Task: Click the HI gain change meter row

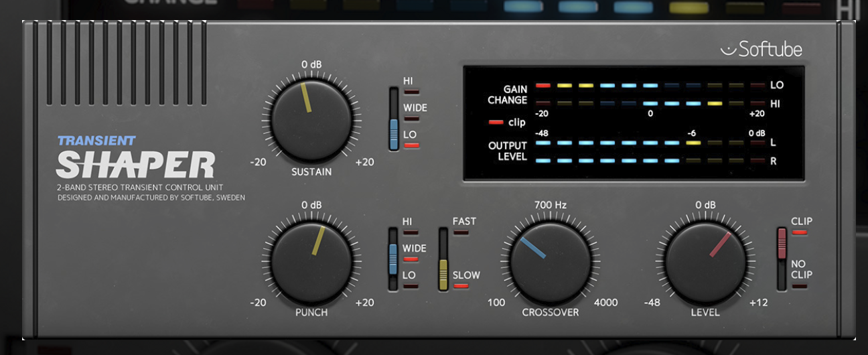Action: pos(651,104)
